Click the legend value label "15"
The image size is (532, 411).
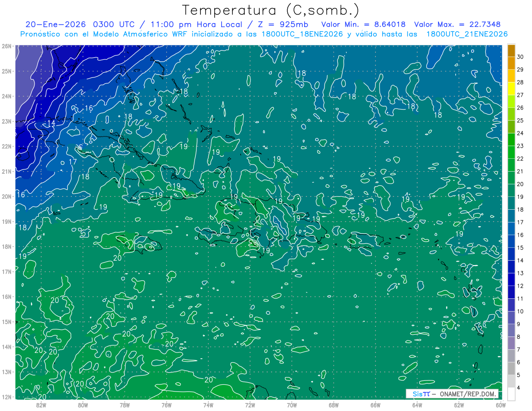(520, 248)
